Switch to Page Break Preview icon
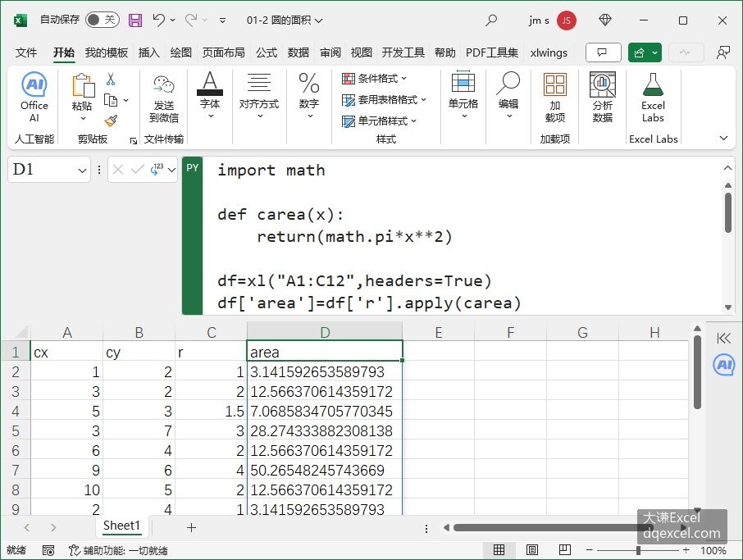 [x=565, y=549]
